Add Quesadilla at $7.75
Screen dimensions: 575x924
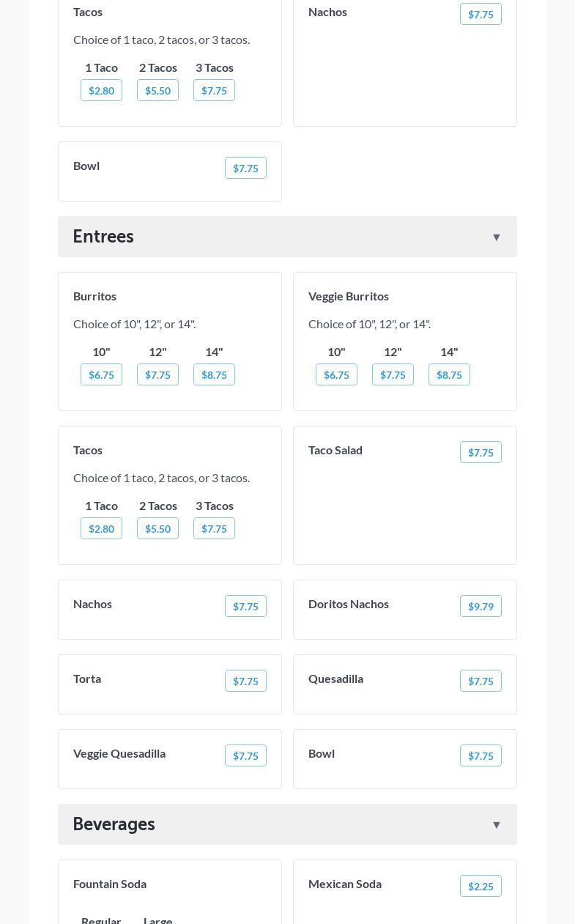pyautogui.click(x=481, y=681)
